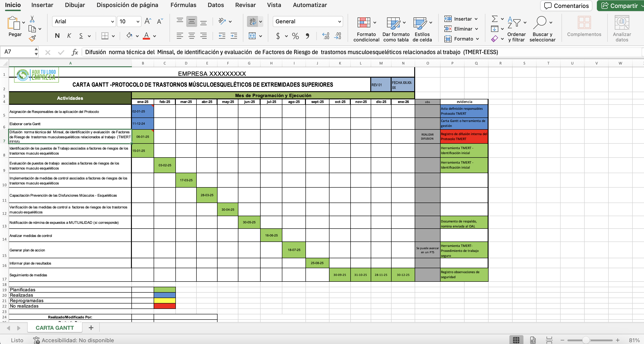This screenshot has height=344, width=644.
Task: Select the Cortar (scissors) tool
Action: [x=32, y=19]
